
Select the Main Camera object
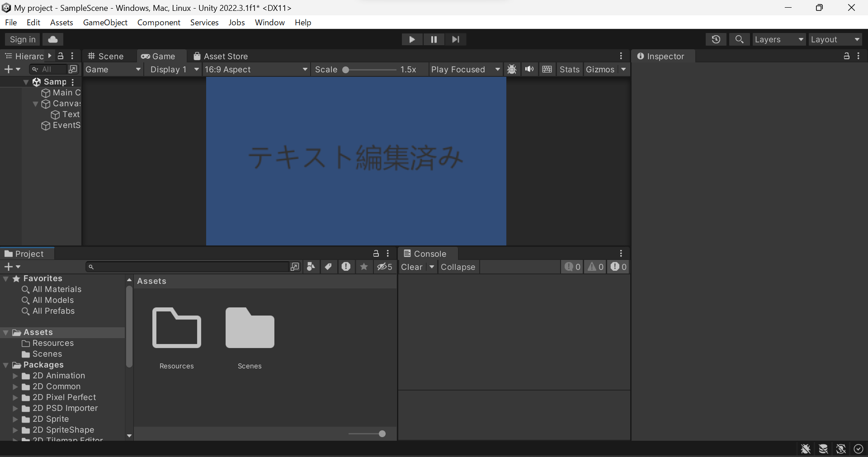click(x=61, y=93)
